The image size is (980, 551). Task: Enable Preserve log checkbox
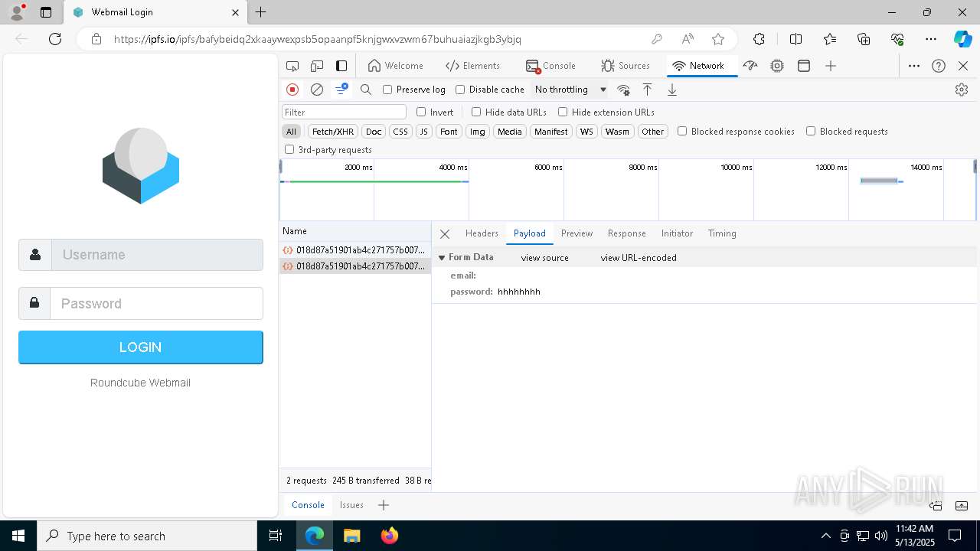point(387,90)
